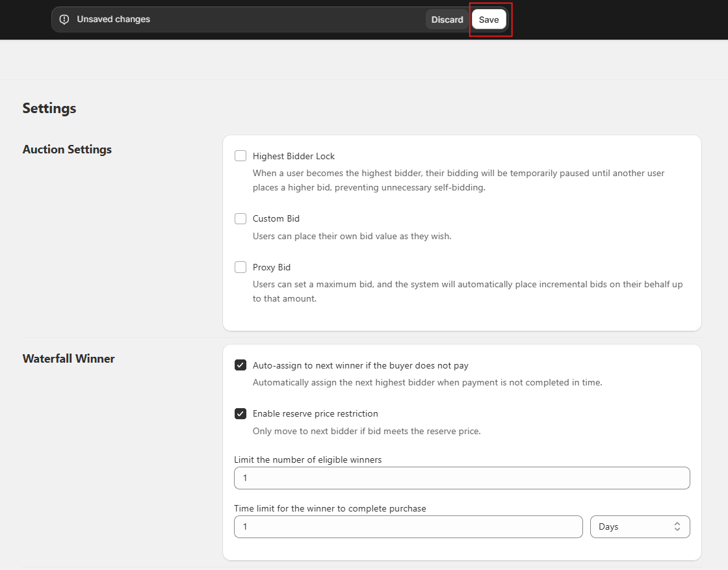Click the "Proxy Bid" label text
The image size is (728, 570).
pos(272,267)
